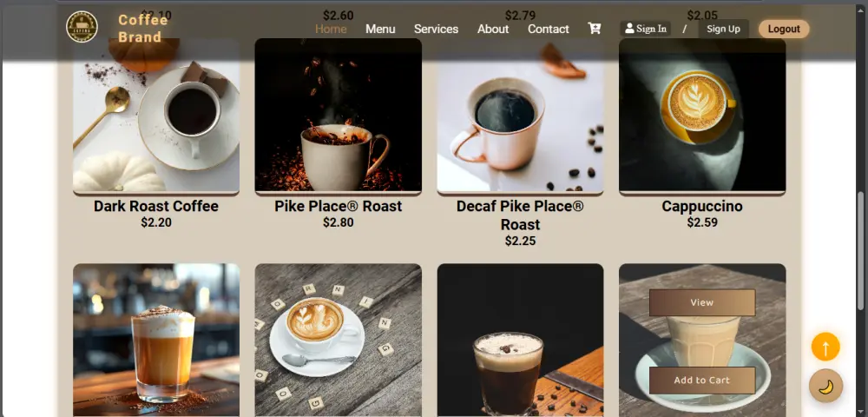Click the Coffee Brand round logo
Screen dimensions: 868x417
point(82,27)
